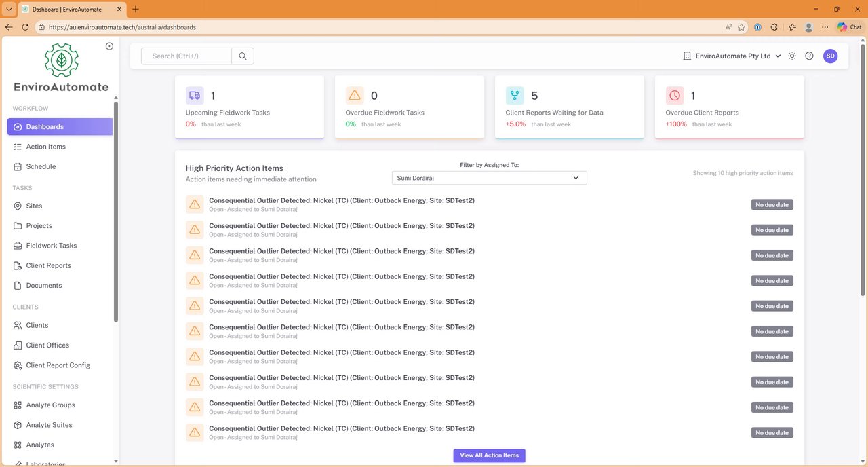
Task: Open the Dashboards sidebar item
Action: [60, 127]
